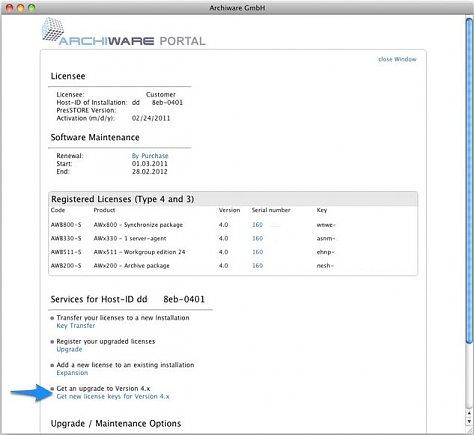Select the AWx800 - Synchronize package row text
474x435 pixels.
coord(138,225)
